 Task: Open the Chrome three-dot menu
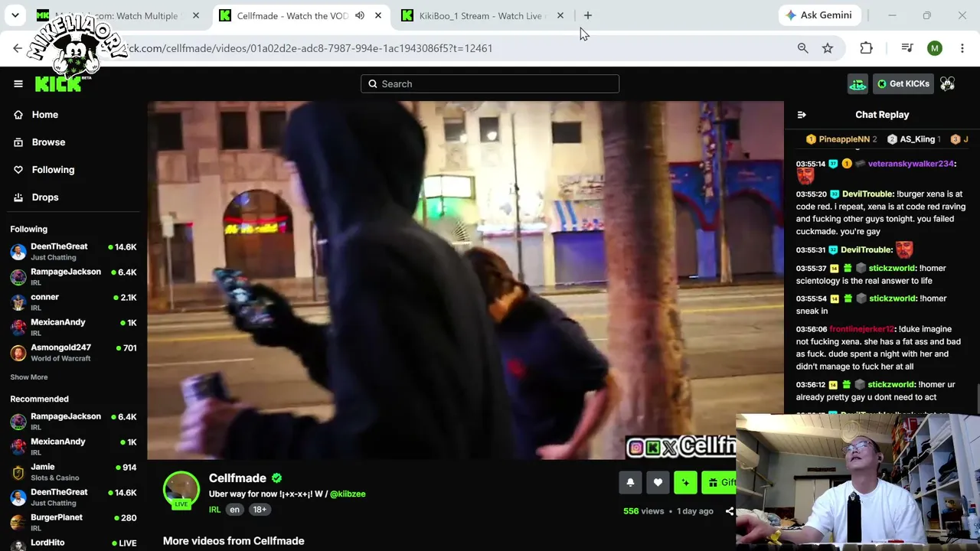[x=962, y=48]
